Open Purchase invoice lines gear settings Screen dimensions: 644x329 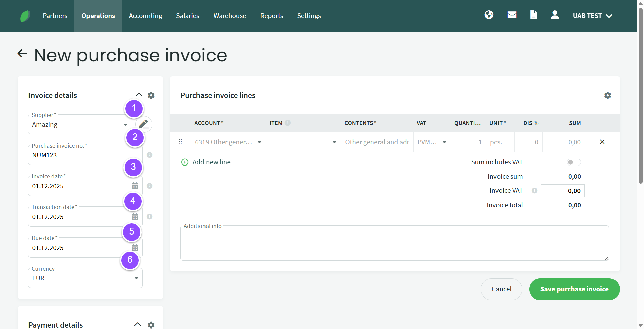tap(607, 96)
